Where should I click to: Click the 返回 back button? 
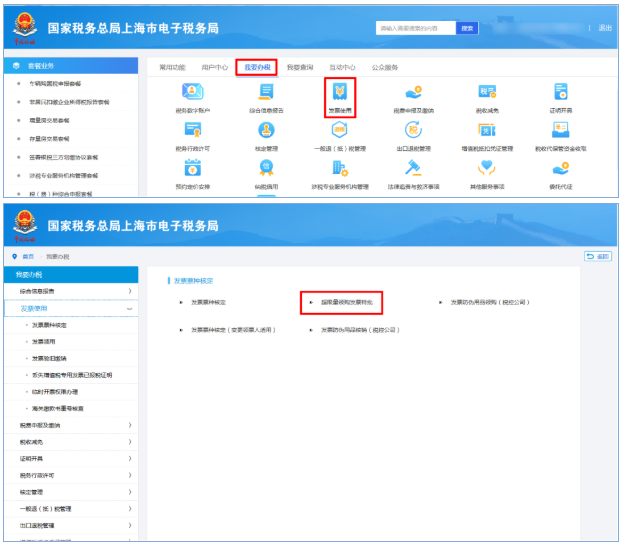[598, 256]
